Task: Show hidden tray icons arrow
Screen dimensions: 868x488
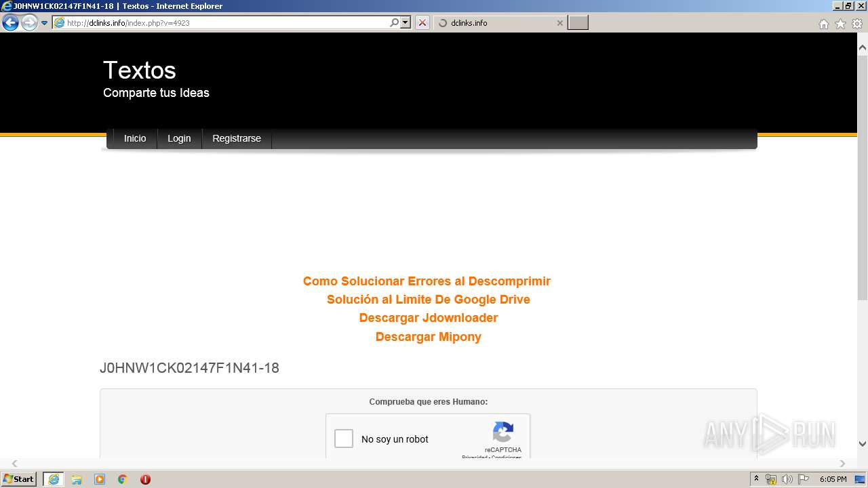Action: pyautogui.click(x=757, y=479)
